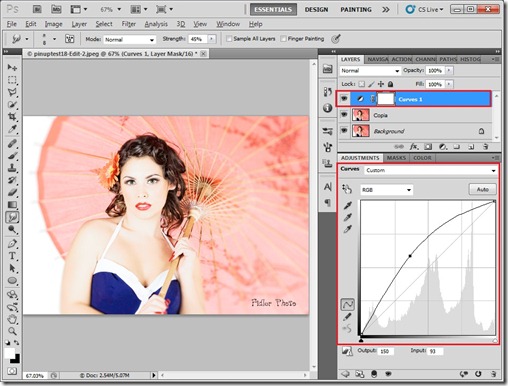
Task: Click the black point eyedropper in Curves
Action: 348,206
